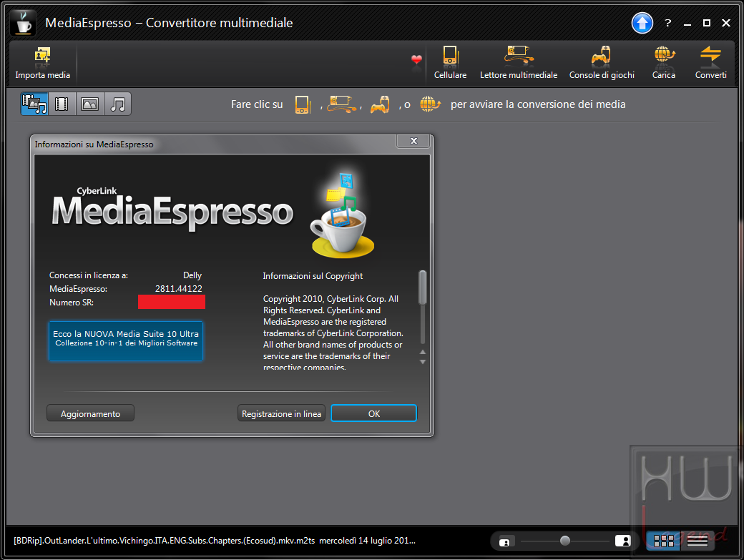This screenshot has height=560, width=744.
Task: Click the MediaEspresso coffee cup logo
Action: point(23,23)
